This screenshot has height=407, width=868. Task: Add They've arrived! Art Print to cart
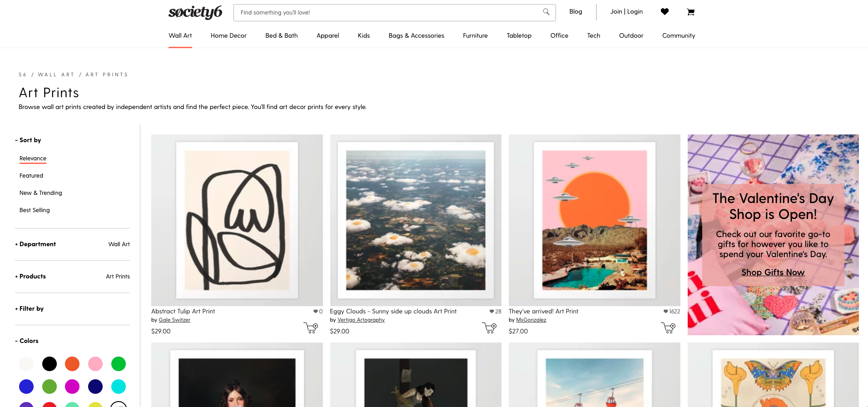coord(668,328)
